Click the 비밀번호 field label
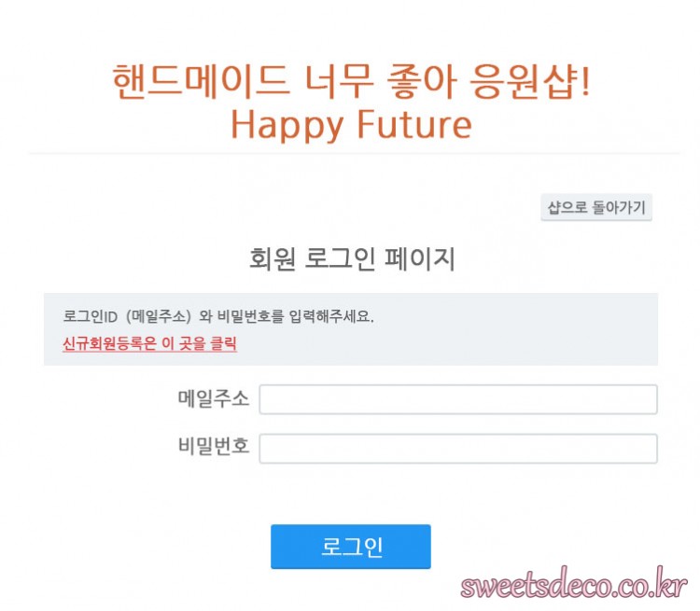 (x=214, y=446)
